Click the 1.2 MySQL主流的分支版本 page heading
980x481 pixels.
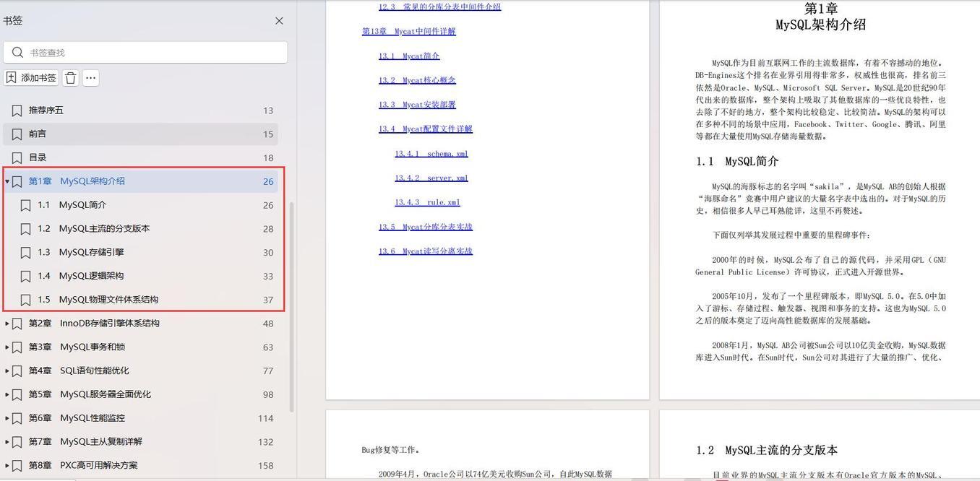767,450
